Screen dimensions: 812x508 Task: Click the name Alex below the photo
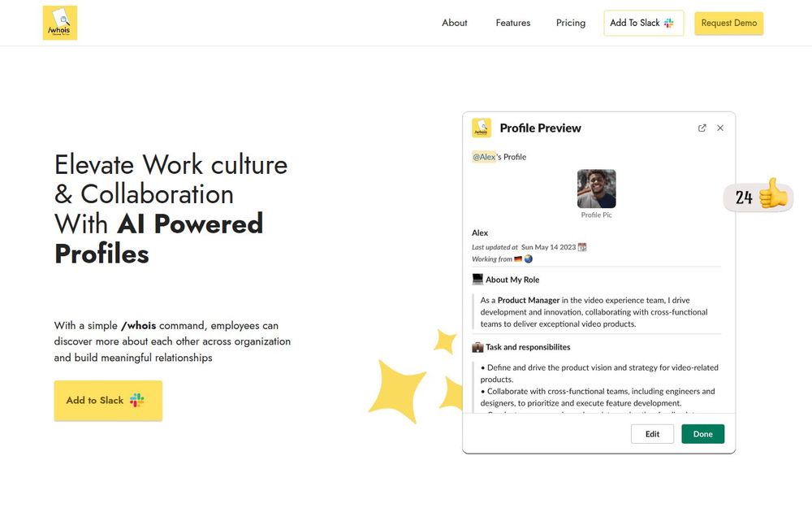click(x=480, y=232)
